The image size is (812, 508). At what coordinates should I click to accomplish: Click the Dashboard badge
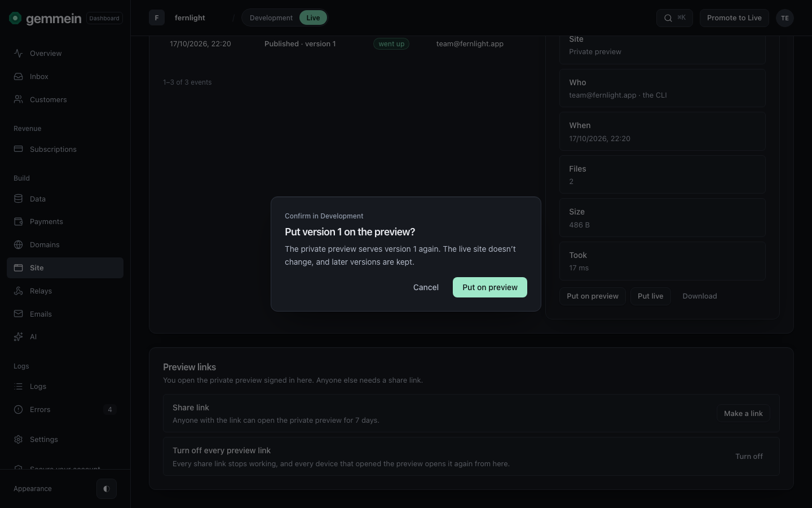pyautogui.click(x=104, y=18)
